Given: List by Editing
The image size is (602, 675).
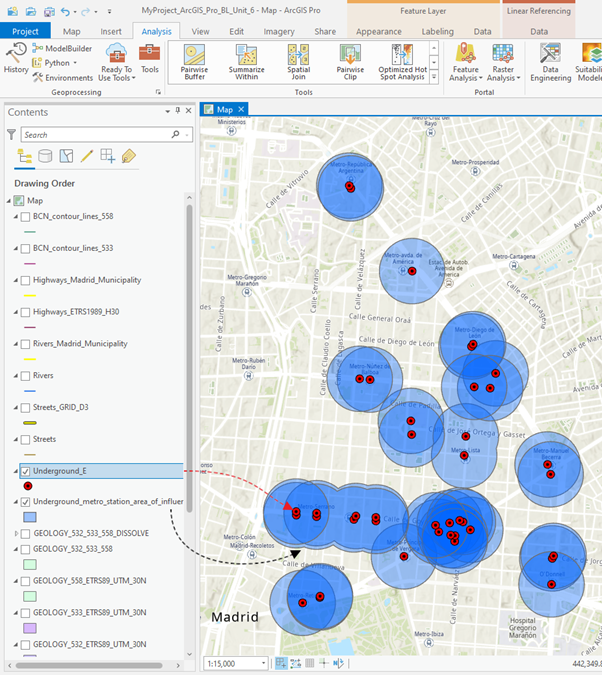Looking at the screenshot, I should click(x=87, y=156).
